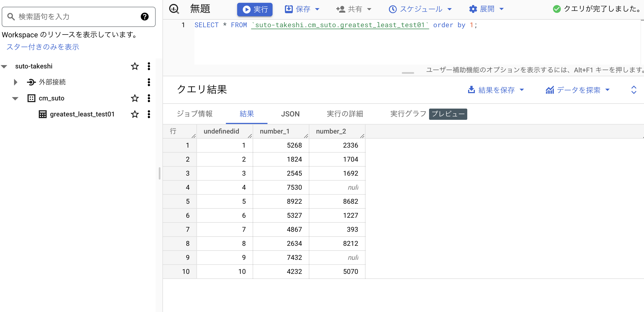This screenshot has height=312, width=644.
Task: Switch to the JSON tab
Action: click(x=290, y=114)
